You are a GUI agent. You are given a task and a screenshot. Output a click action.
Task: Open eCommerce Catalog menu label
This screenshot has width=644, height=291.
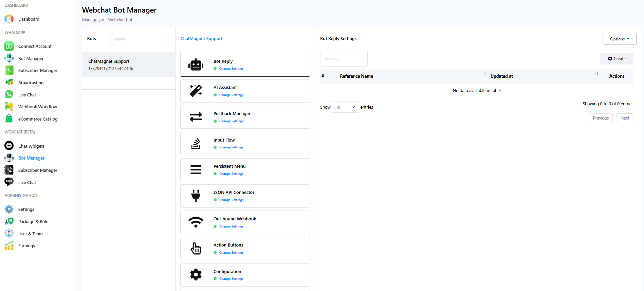[38, 119]
